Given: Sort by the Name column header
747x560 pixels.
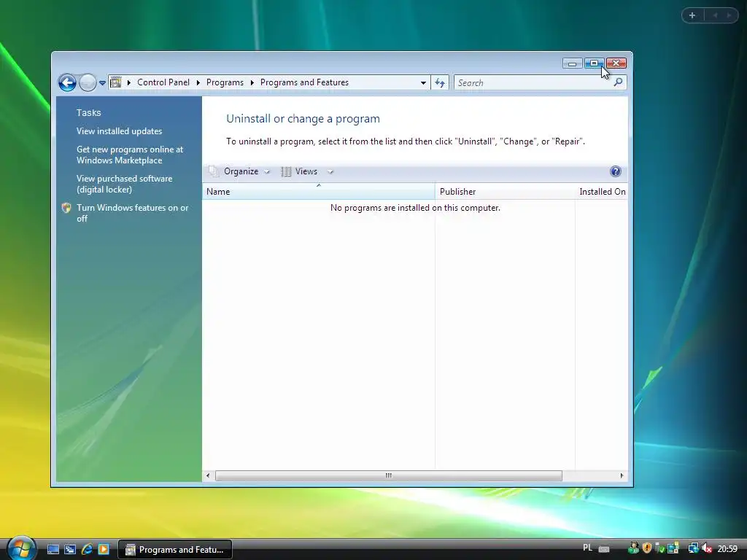Looking at the screenshot, I should [x=318, y=192].
